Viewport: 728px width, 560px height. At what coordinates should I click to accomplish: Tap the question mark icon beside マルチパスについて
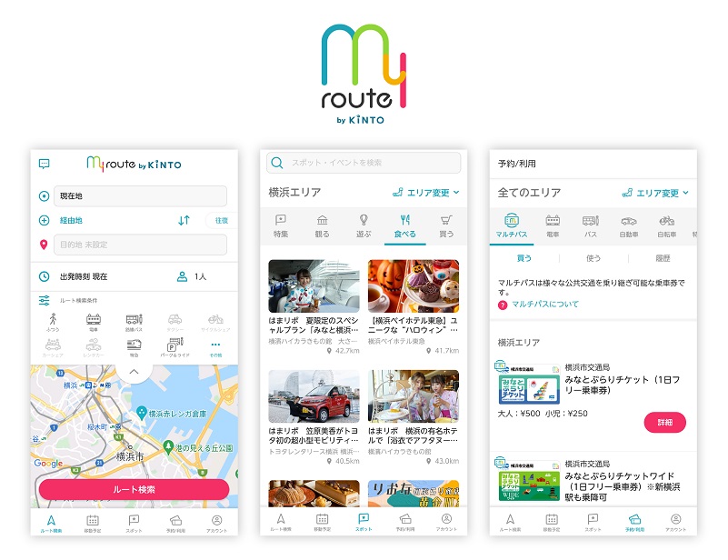[503, 305]
